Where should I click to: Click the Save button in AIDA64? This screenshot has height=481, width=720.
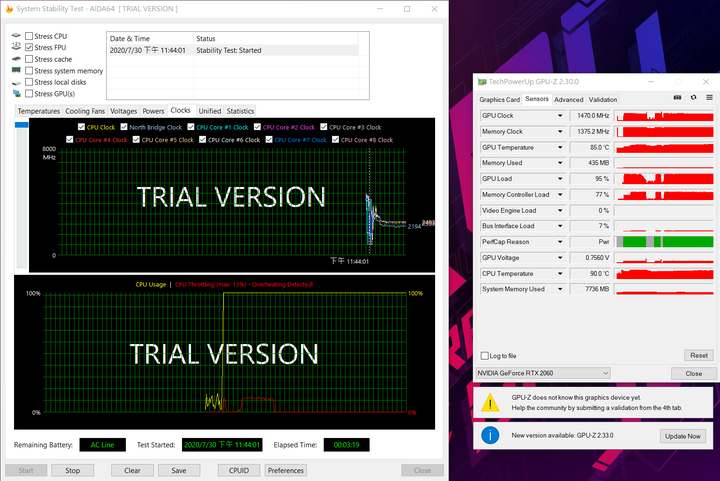click(x=179, y=470)
